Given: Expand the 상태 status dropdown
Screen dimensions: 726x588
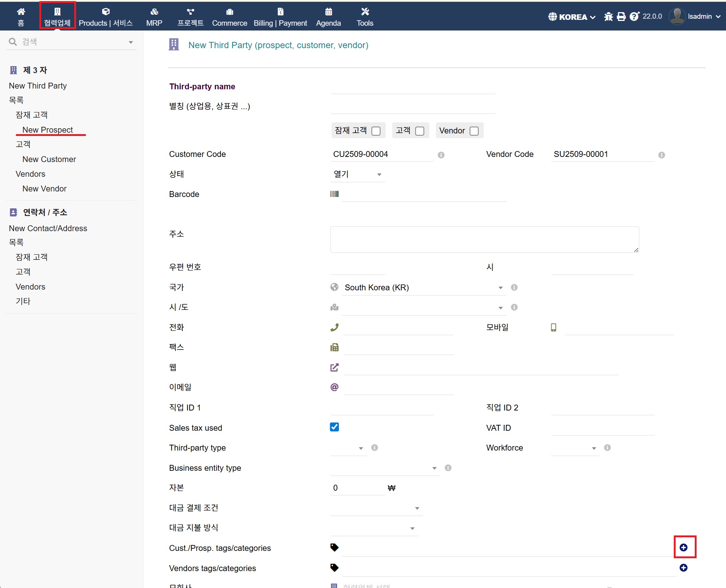Looking at the screenshot, I should [x=357, y=174].
